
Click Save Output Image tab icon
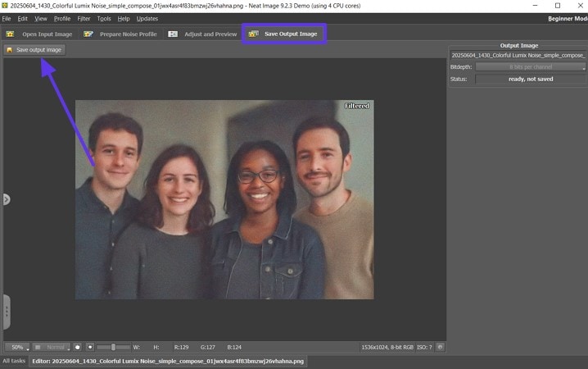[254, 34]
